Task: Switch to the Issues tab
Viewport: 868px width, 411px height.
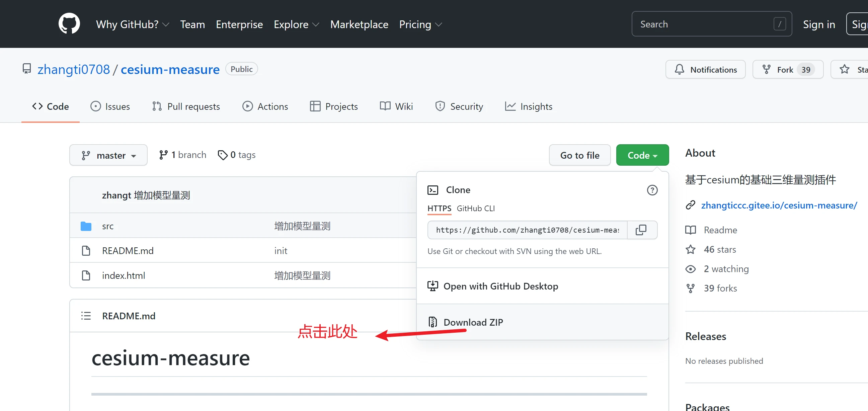Action: point(110,106)
